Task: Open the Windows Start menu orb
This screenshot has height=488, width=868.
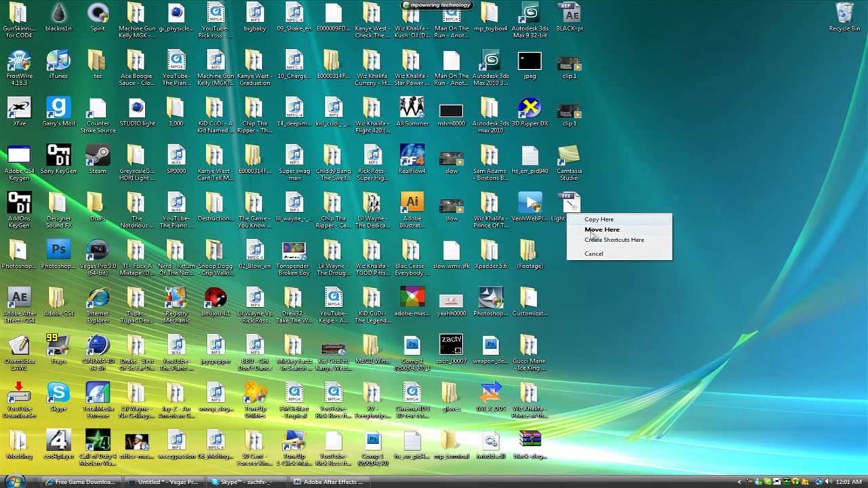Action: 15,481
